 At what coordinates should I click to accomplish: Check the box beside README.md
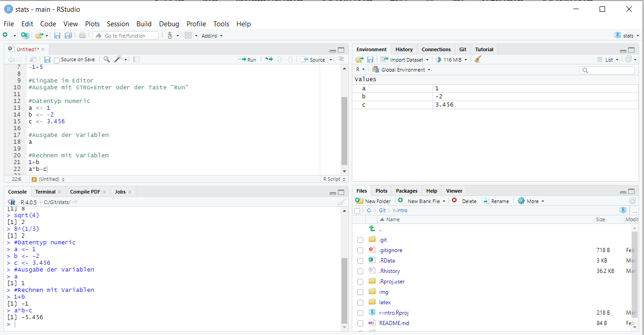pyautogui.click(x=360, y=323)
